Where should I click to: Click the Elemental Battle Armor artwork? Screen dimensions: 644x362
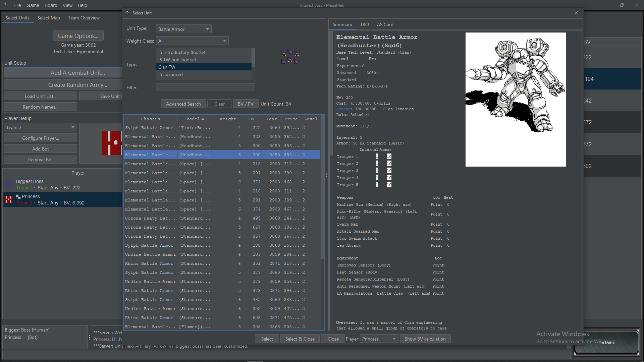(x=516, y=99)
